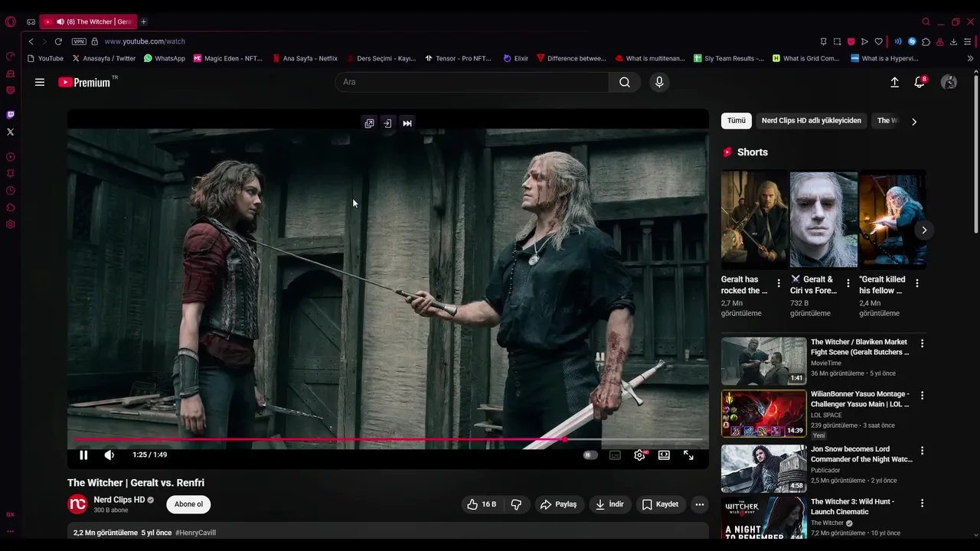Viewport: 980px width, 551px height.
Task: Open options for 'Geralt killed his fellow' short
Action: tap(917, 283)
